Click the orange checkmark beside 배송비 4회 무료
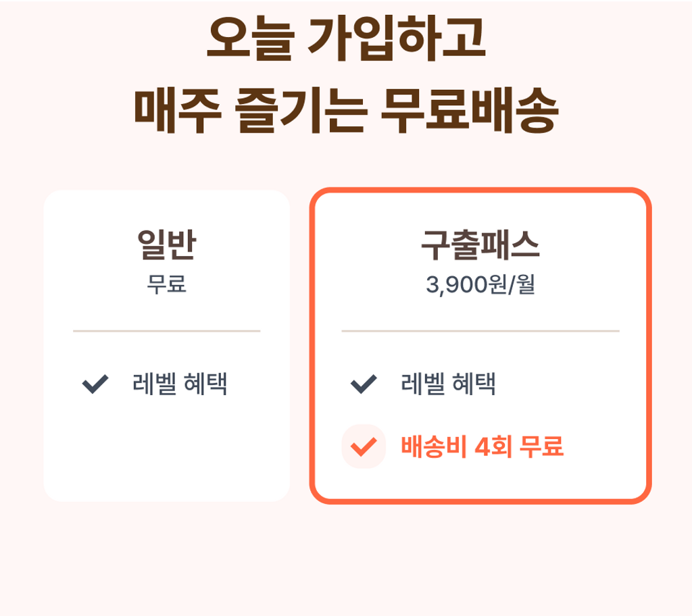 [x=364, y=446]
